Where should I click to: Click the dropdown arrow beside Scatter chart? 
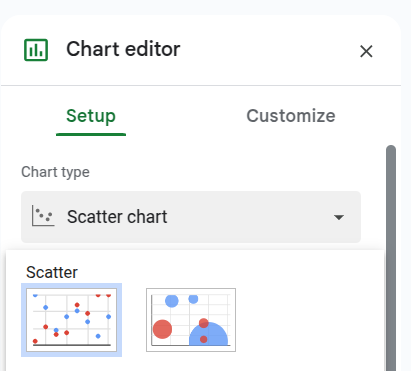(339, 217)
